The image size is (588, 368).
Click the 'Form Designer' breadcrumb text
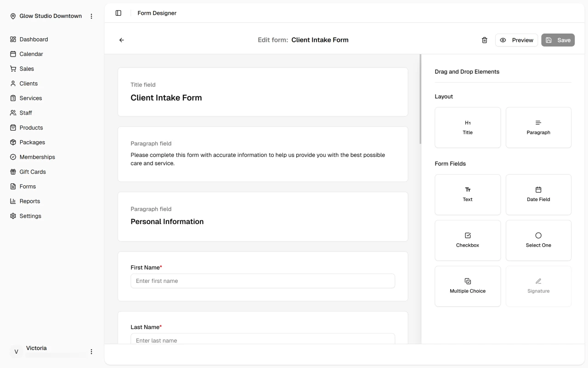157,13
